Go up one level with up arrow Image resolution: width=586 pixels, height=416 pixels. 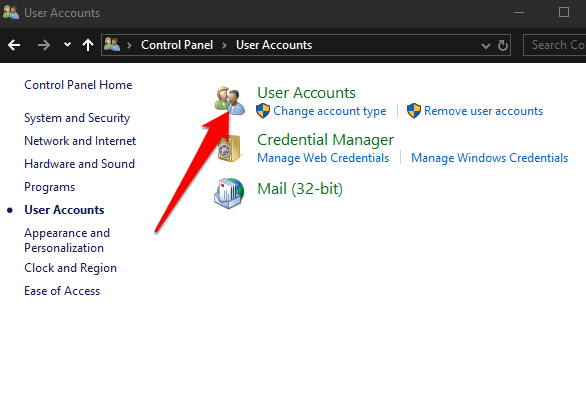tap(88, 45)
